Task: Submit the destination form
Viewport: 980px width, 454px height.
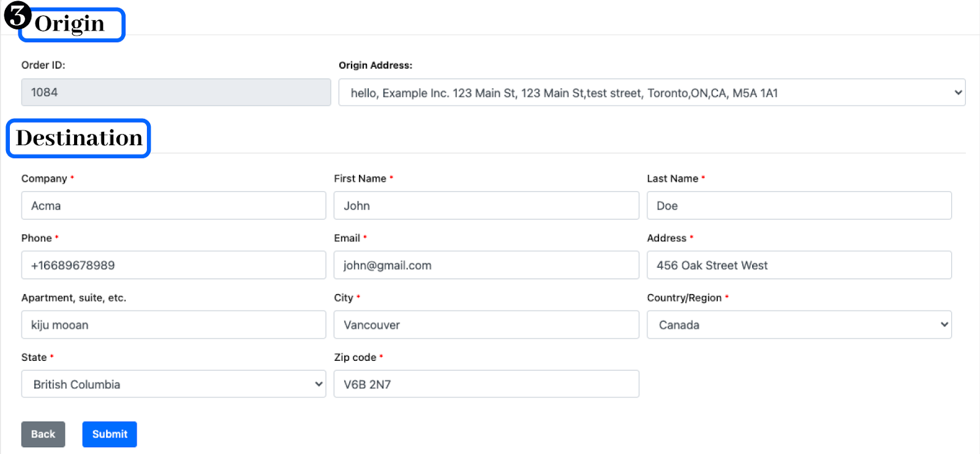Action: click(110, 434)
